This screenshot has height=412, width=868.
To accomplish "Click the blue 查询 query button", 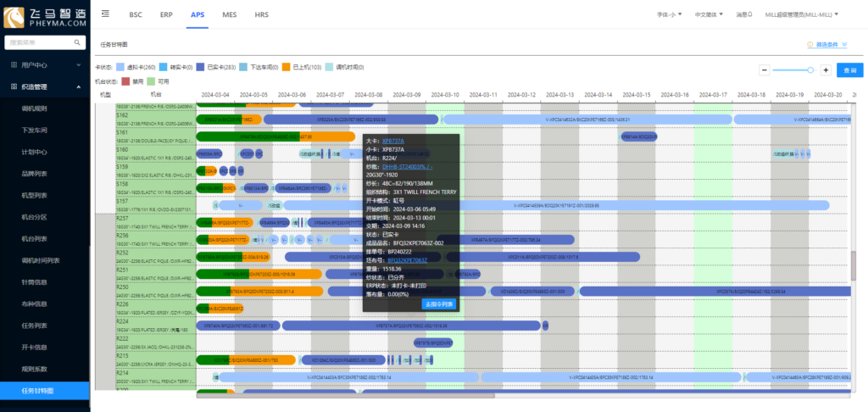I will (847, 70).
